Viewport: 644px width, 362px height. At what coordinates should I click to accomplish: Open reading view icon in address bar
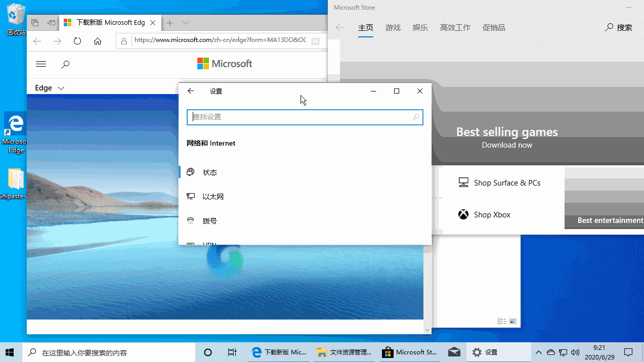coord(315,41)
